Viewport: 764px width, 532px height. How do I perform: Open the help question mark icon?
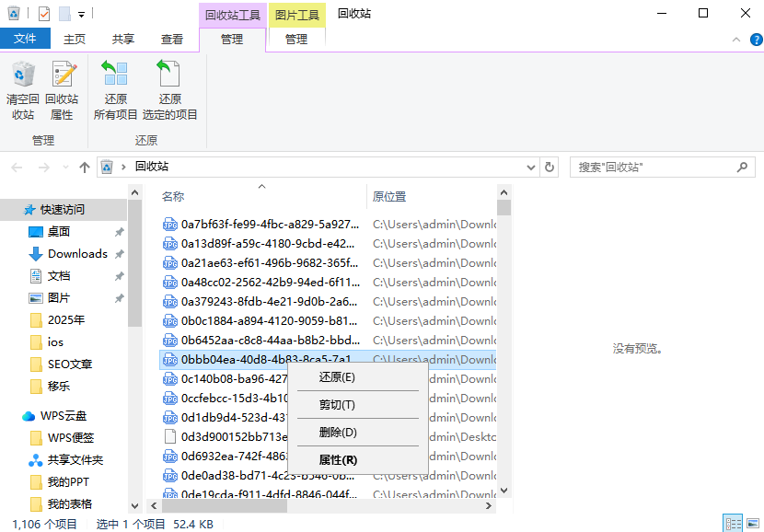(x=754, y=40)
